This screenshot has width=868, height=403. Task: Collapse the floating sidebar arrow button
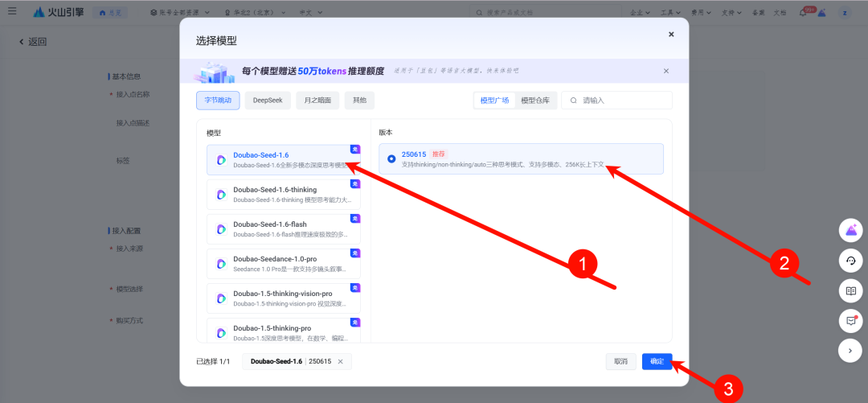851,351
